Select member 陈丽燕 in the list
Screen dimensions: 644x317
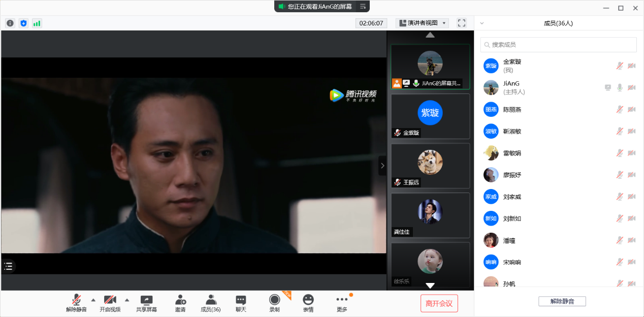point(559,109)
